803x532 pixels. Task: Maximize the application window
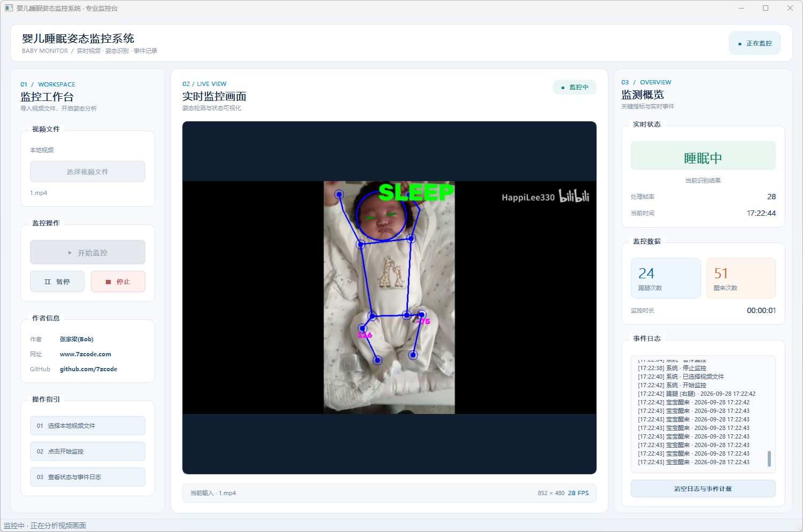(766, 8)
